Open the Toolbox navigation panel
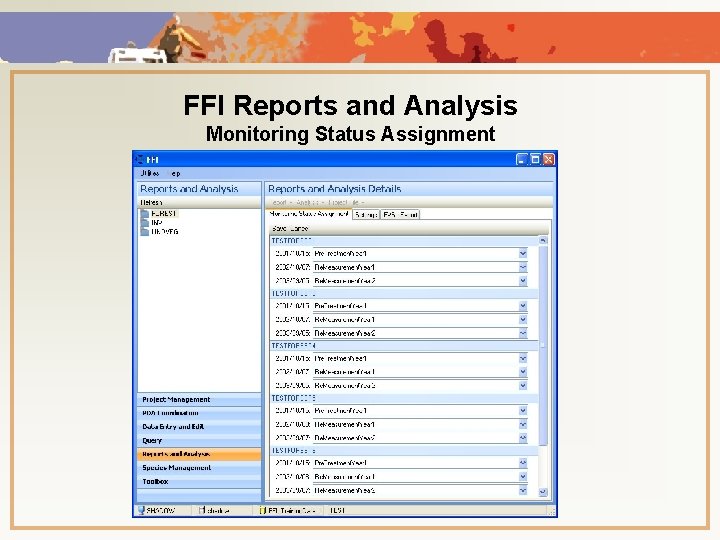The height and width of the screenshot is (540, 720). pos(199,481)
